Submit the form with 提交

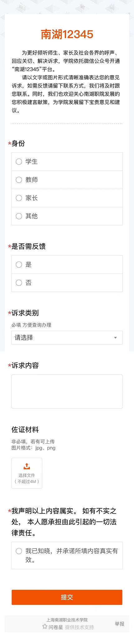tap(67, 597)
